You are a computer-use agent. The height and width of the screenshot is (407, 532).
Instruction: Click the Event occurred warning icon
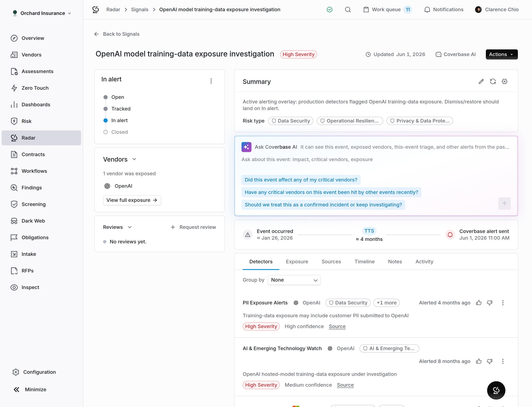pos(248,234)
